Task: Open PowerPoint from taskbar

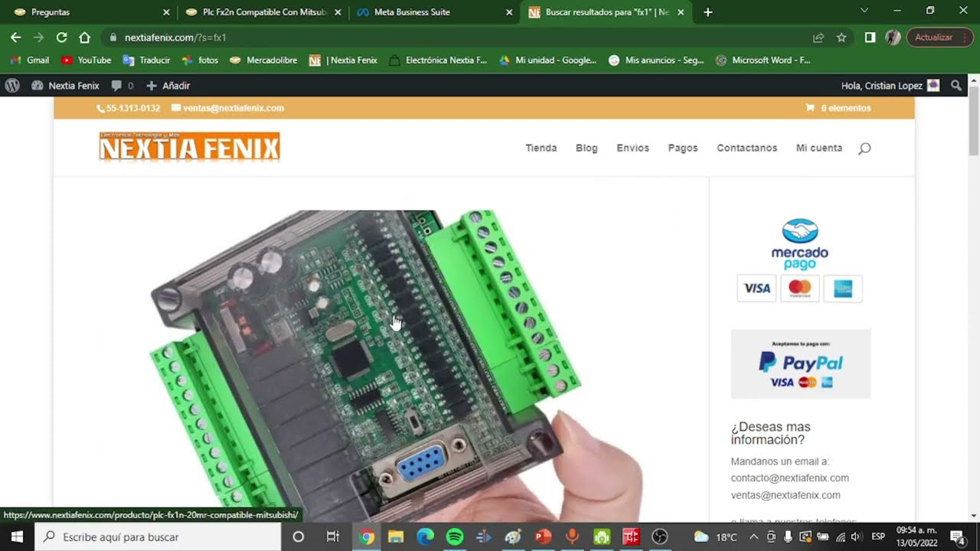Action: click(543, 536)
